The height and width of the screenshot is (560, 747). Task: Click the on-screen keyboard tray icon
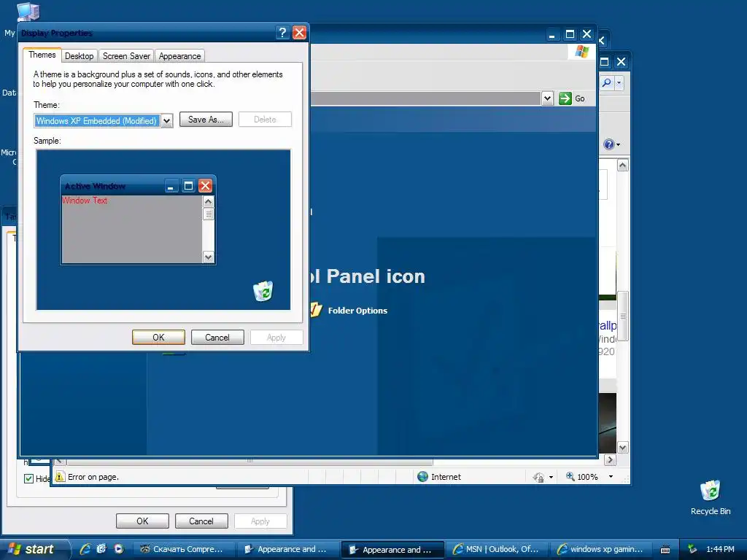[665, 550]
